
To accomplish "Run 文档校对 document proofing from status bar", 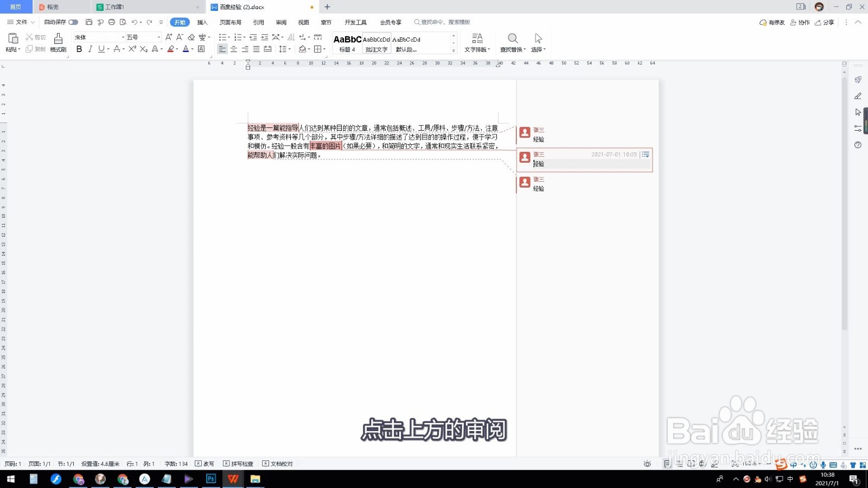I will click(277, 464).
